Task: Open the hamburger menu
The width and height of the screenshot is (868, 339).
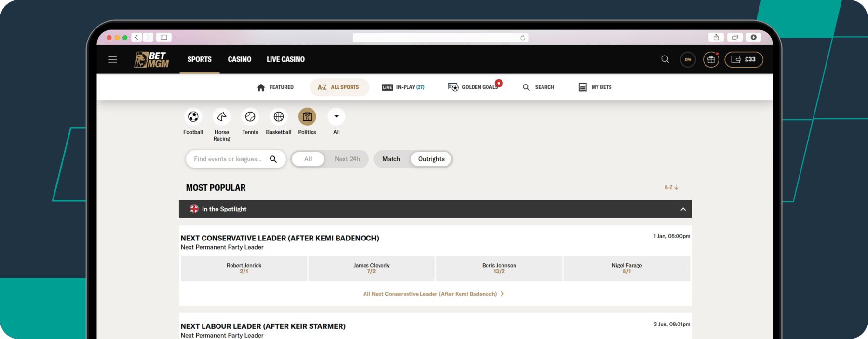Action: tap(112, 59)
